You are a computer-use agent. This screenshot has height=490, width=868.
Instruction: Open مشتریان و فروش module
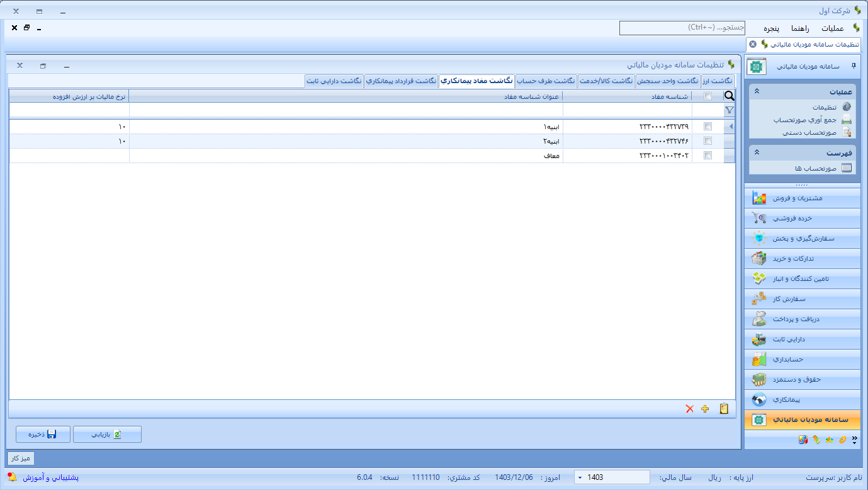tap(803, 198)
